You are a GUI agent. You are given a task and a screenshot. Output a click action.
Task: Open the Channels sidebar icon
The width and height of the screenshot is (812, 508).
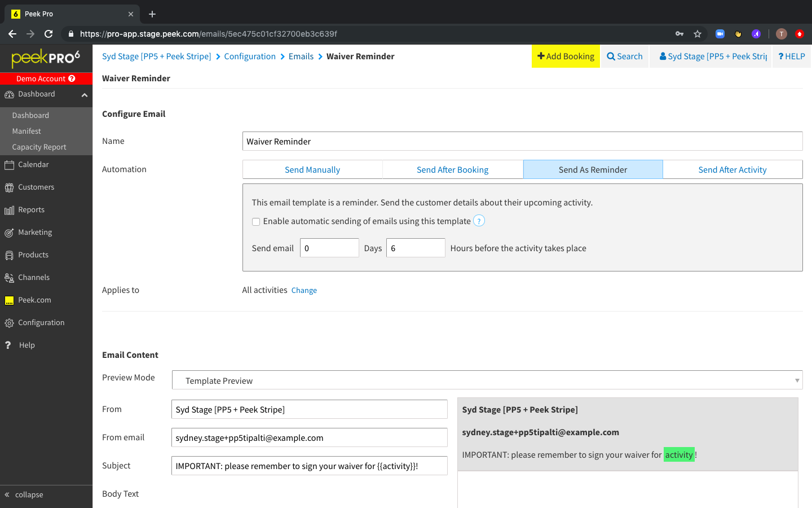point(9,278)
